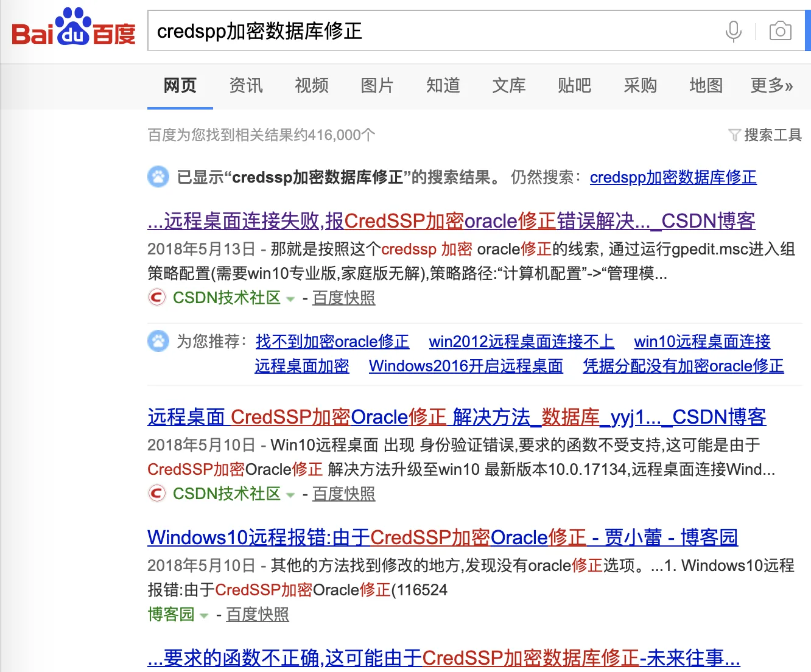Open suggestion 远程桌面加密
Image resolution: width=811 pixels, height=672 pixels.
pos(302,366)
